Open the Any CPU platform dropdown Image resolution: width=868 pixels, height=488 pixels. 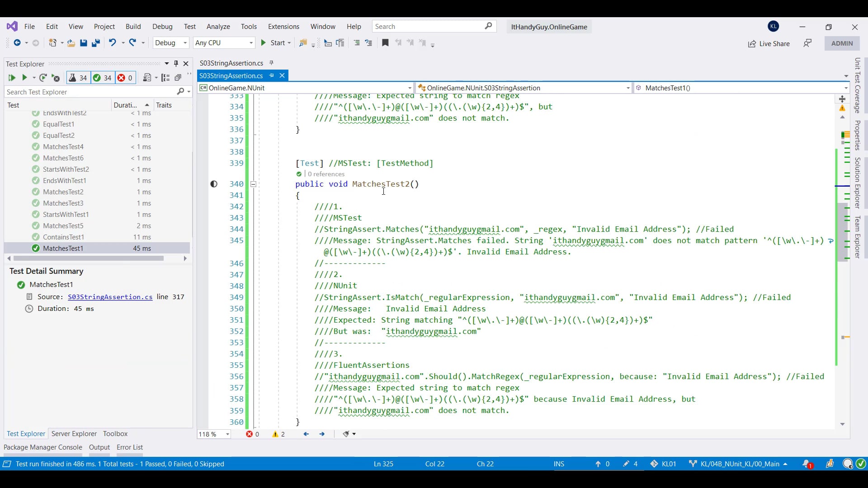pyautogui.click(x=224, y=42)
